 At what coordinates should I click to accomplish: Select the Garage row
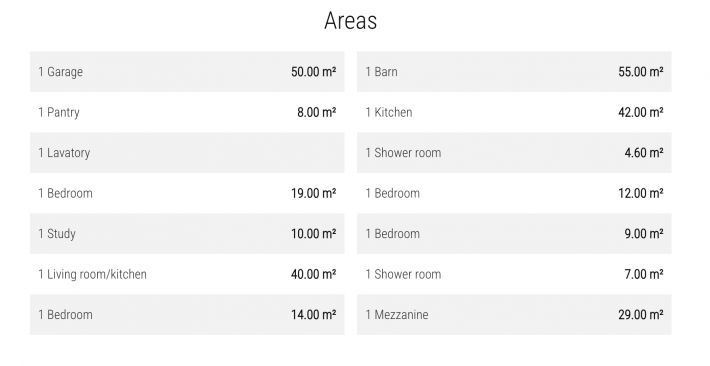(x=187, y=72)
